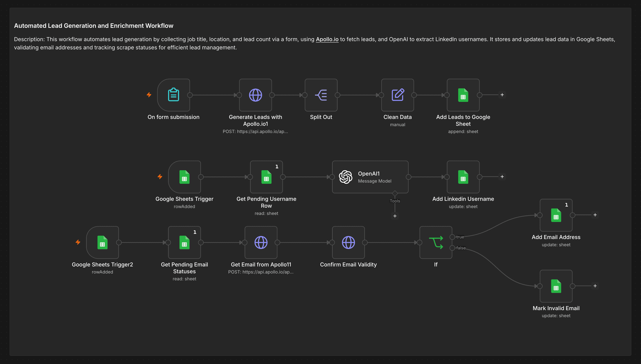
Task: Click the 'Message Model' subtitle on OpenAI1
Action: [374, 181]
